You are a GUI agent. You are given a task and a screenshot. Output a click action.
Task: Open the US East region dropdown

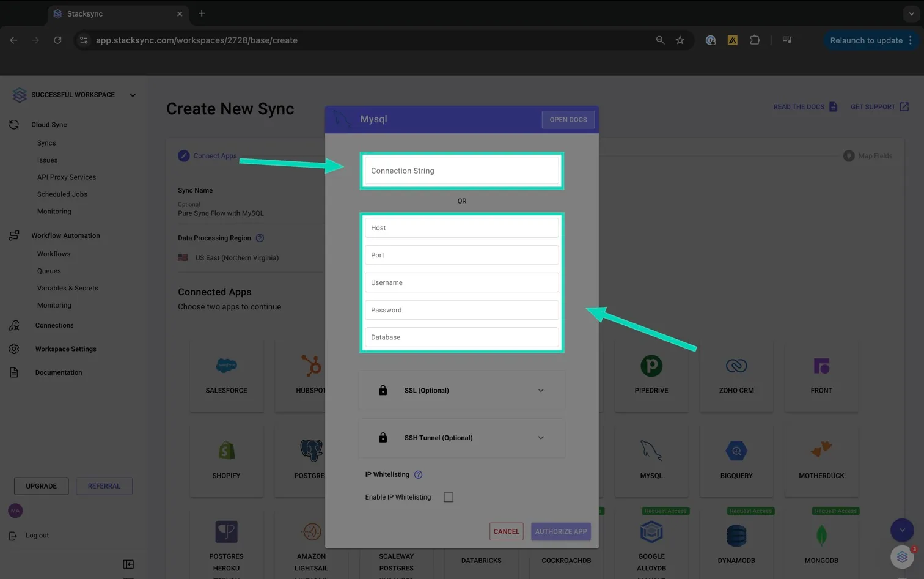251,257
